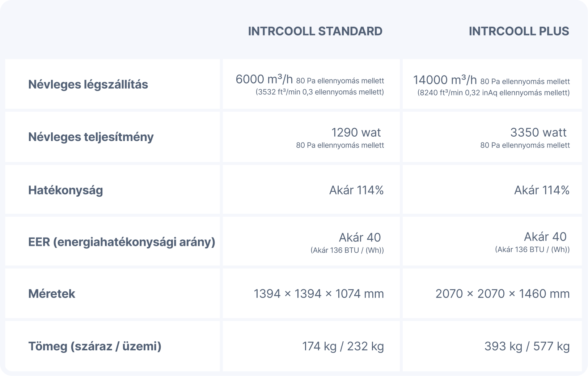
Task: Click the Tömeg (száraz / üzemi) label
Action: [x=95, y=346]
